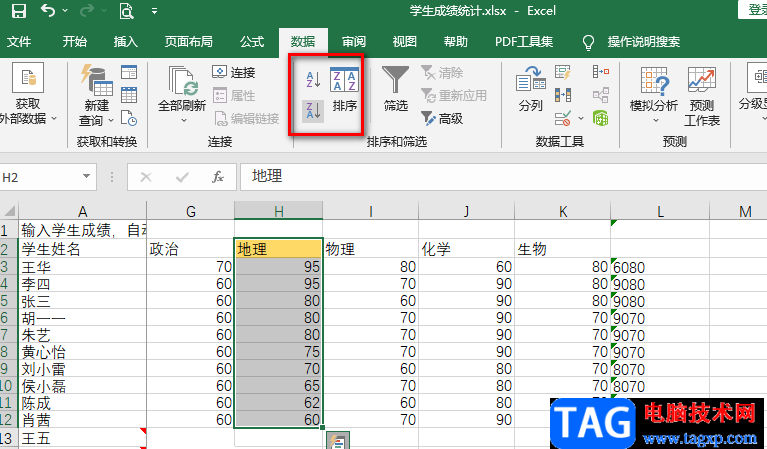
Task: Open the PDF工具集 ribbon tab
Action: click(524, 42)
